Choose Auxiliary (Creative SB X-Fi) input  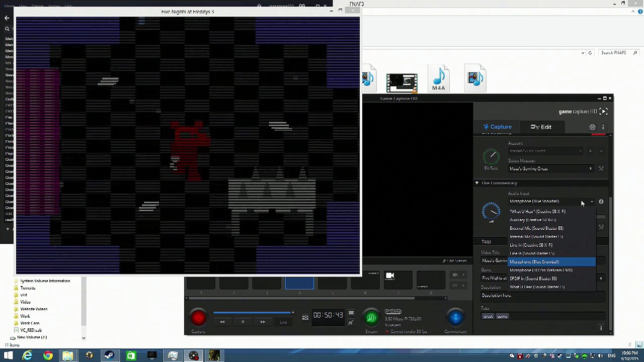(x=552, y=220)
